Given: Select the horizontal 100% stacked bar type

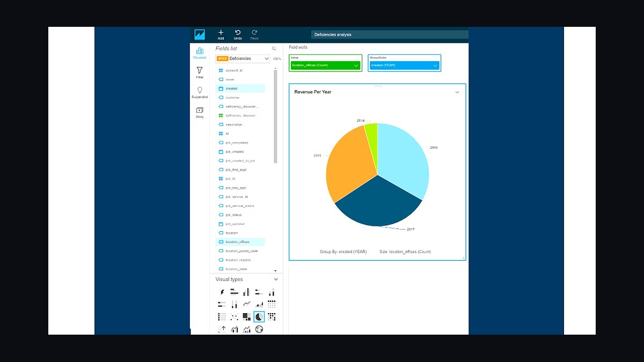Looking at the screenshot, I should coord(222,304).
